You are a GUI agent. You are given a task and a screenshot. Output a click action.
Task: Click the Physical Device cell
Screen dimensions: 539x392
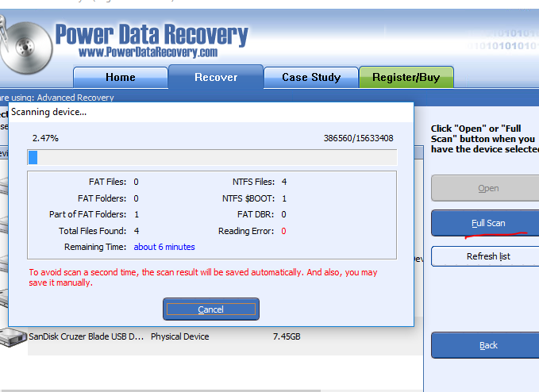179,336
